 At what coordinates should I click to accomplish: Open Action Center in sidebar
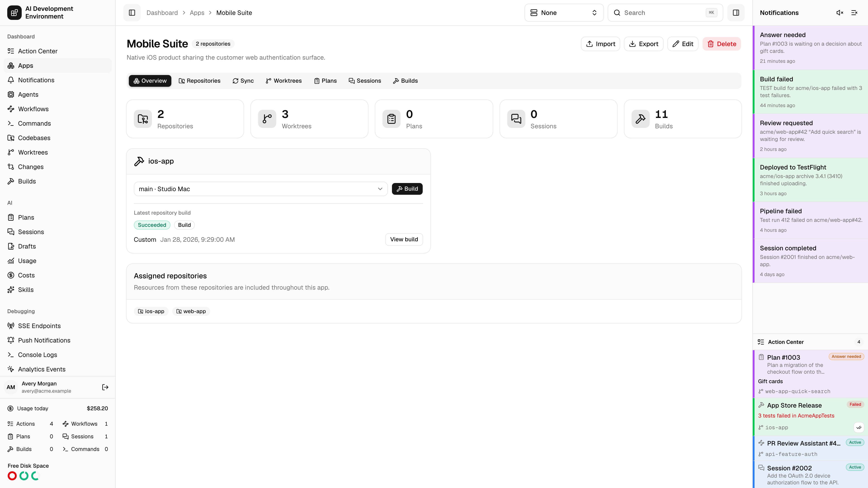point(58,51)
